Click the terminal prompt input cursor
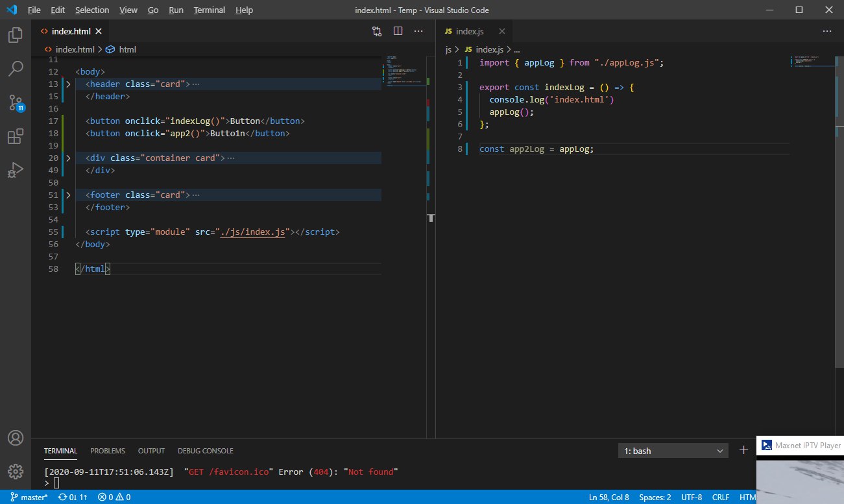This screenshot has height=504, width=844. pos(56,483)
